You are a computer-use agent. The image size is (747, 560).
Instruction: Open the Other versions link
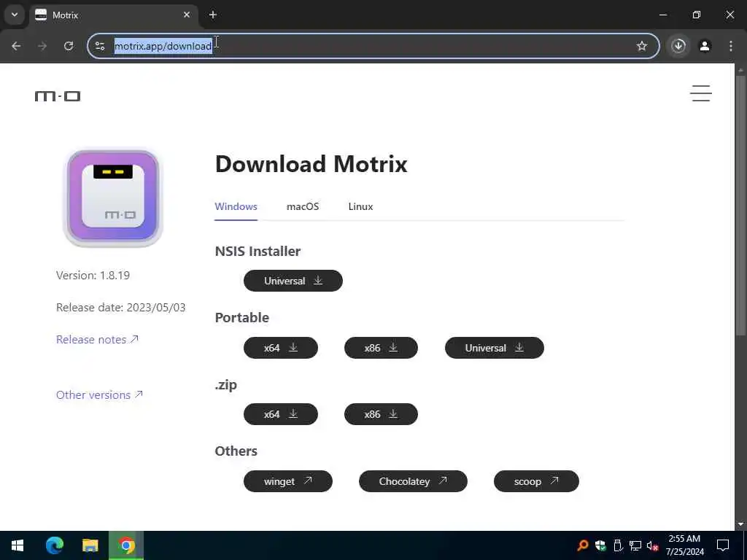(99, 394)
